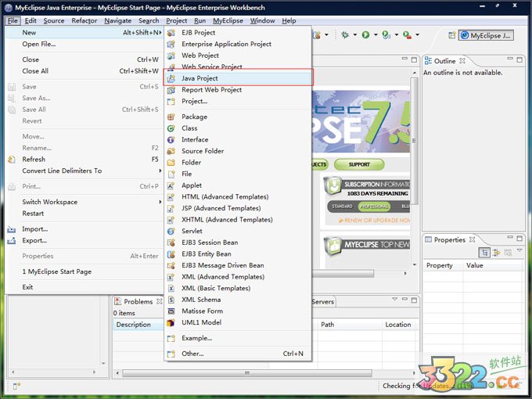Image resolution: width=532 pixels, height=399 pixels.
Task: Minimize the Outline panel
Action: (510, 59)
